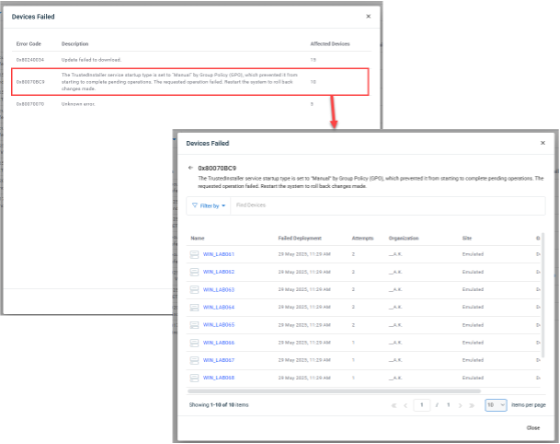Open the WIN_LAB065 device link
560x444 pixels.
(x=219, y=325)
